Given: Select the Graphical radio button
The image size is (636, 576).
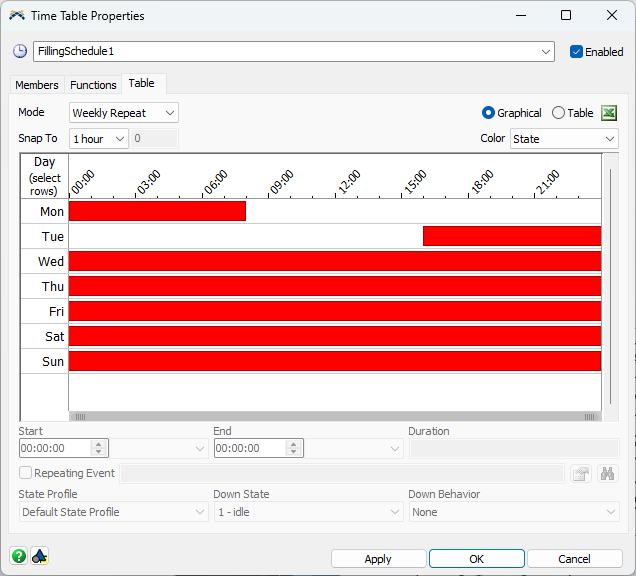Looking at the screenshot, I should [489, 113].
